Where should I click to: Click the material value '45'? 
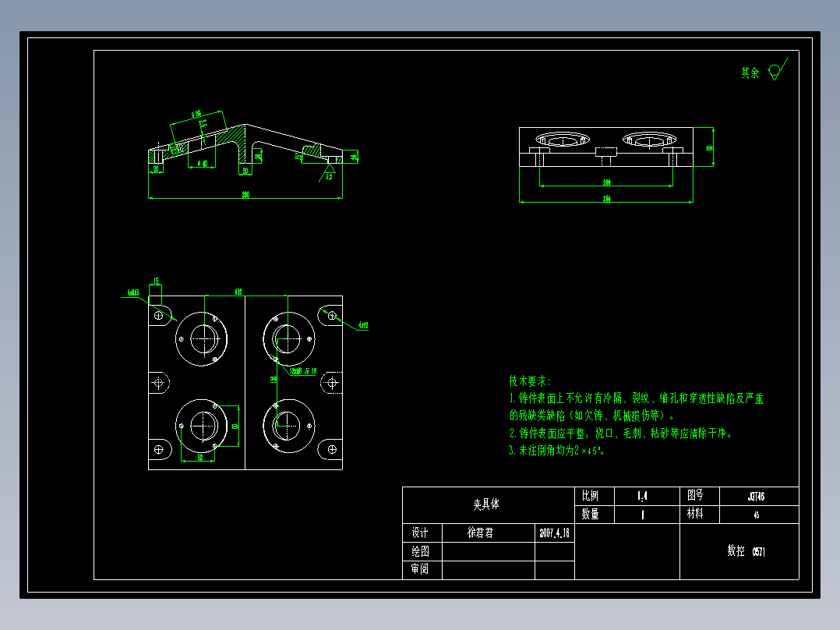pos(757,515)
